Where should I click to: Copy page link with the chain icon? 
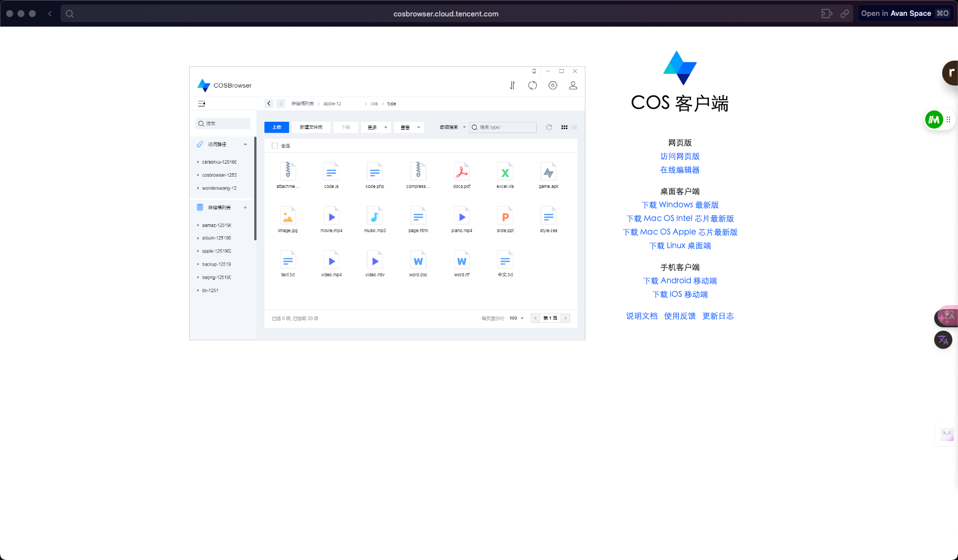point(845,14)
